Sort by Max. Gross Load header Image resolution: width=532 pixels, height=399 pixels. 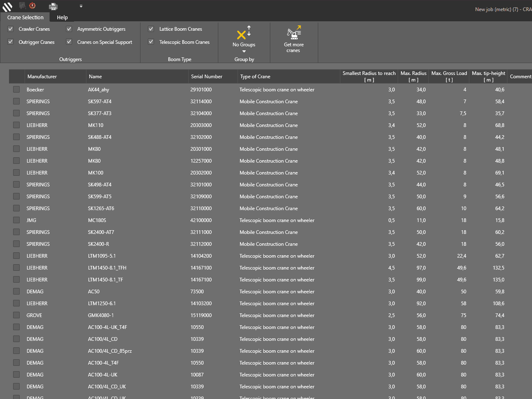pos(449,77)
